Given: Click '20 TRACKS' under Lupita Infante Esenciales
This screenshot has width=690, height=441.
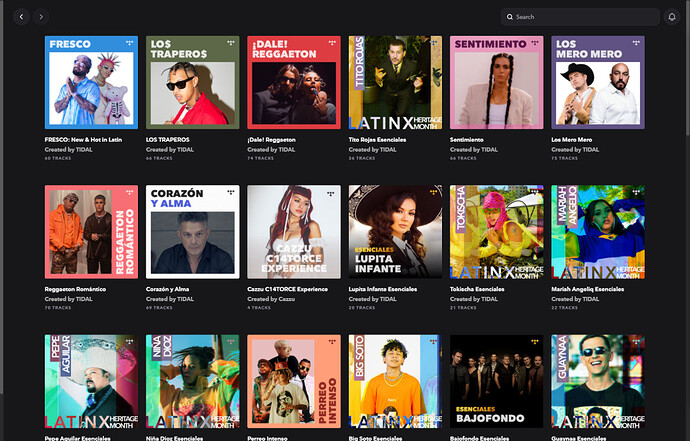Looking at the screenshot, I should (x=362, y=308).
